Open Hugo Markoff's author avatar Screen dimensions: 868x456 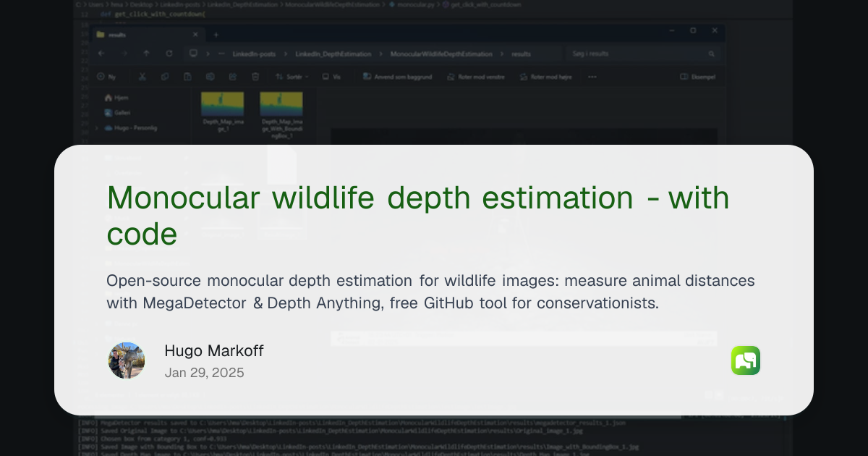[x=127, y=360]
